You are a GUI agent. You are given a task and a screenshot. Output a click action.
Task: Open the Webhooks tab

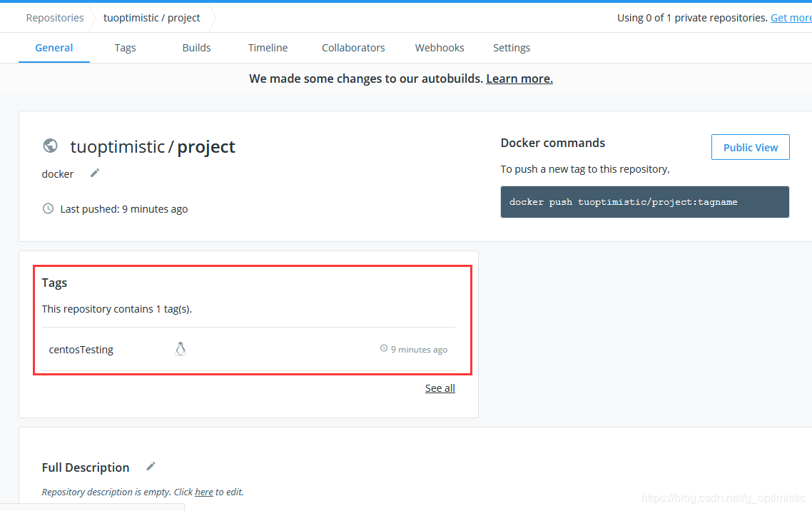point(440,48)
